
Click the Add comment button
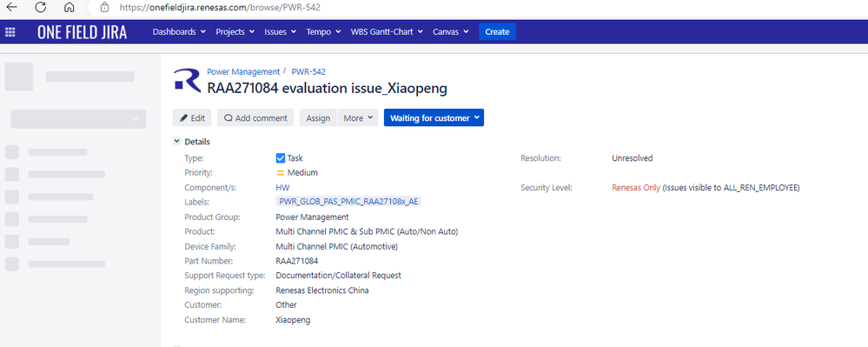pyautogui.click(x=255, y=118)
